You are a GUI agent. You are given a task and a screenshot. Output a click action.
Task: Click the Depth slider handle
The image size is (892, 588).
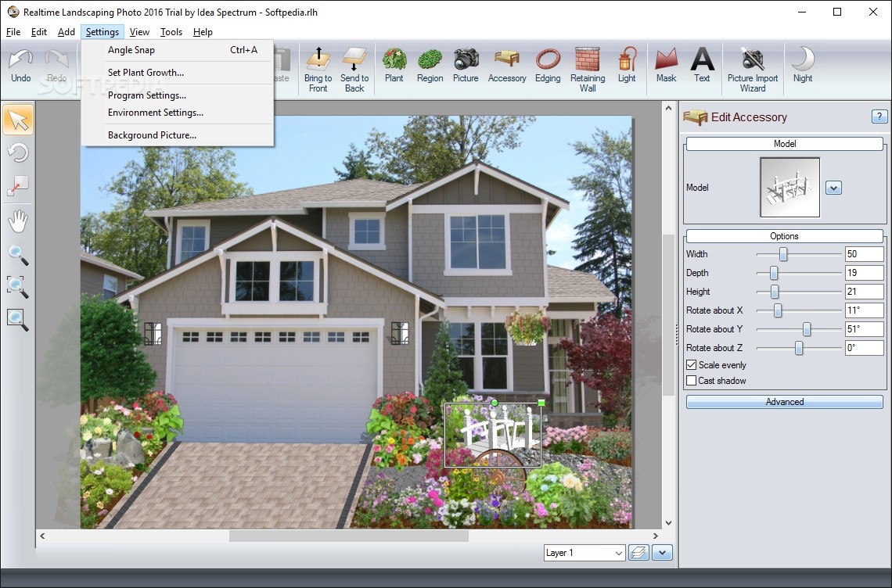(x=774, y=273)
